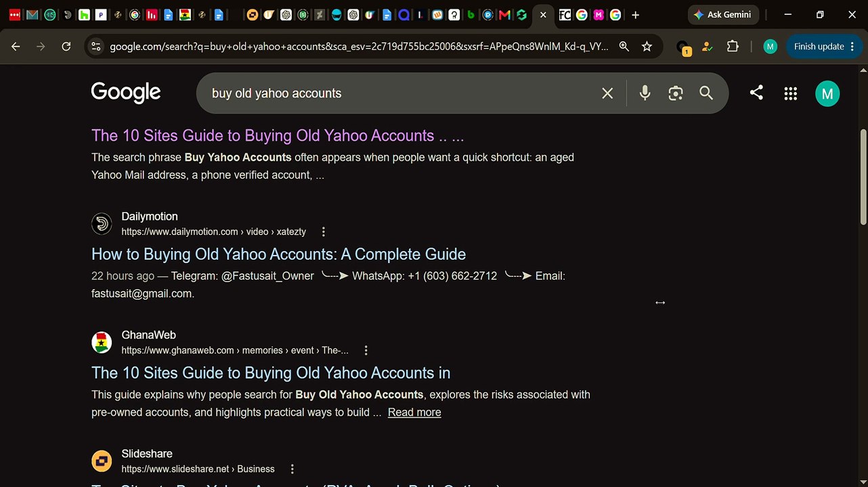Viewport: 868px width, 487px height.
Task: Ask Gemini from the tab bar
Action: tap(723, 15)
